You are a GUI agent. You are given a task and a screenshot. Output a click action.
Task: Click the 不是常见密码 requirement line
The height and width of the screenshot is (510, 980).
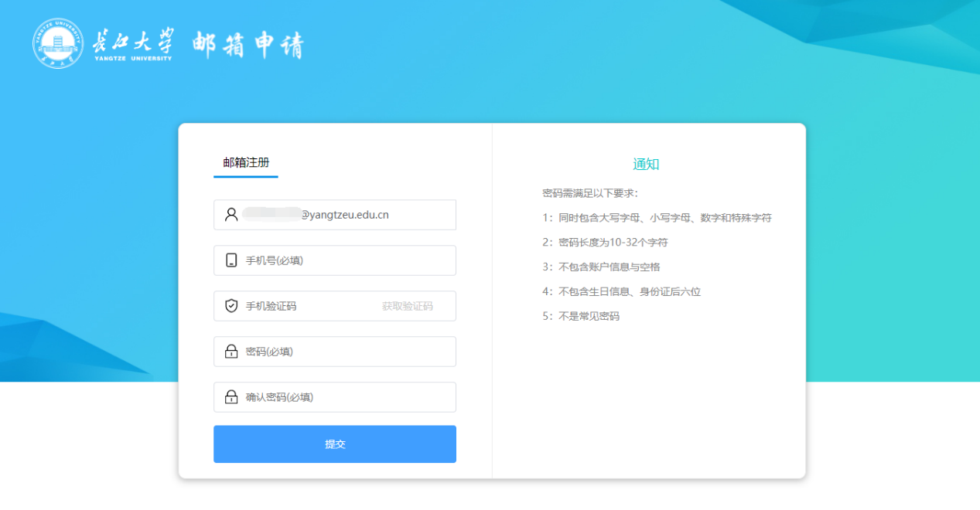pyautogui.click(x=581, y=317)
